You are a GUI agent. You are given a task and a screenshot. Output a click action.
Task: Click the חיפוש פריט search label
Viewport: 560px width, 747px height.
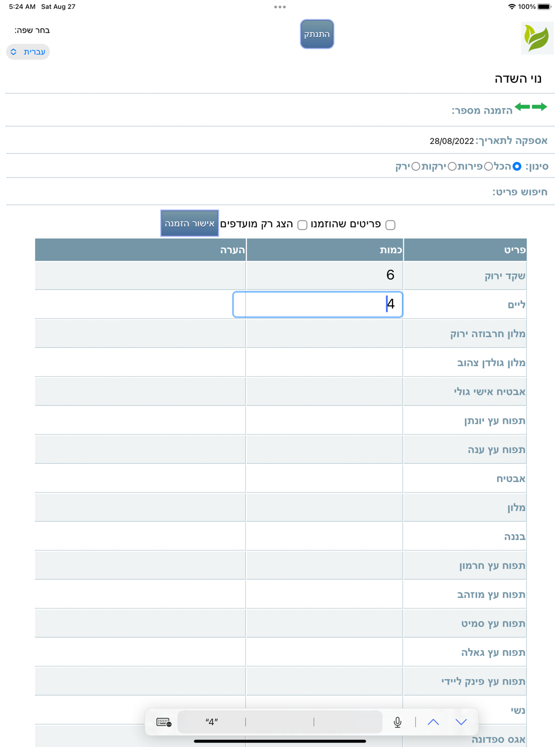coord(520,192)
